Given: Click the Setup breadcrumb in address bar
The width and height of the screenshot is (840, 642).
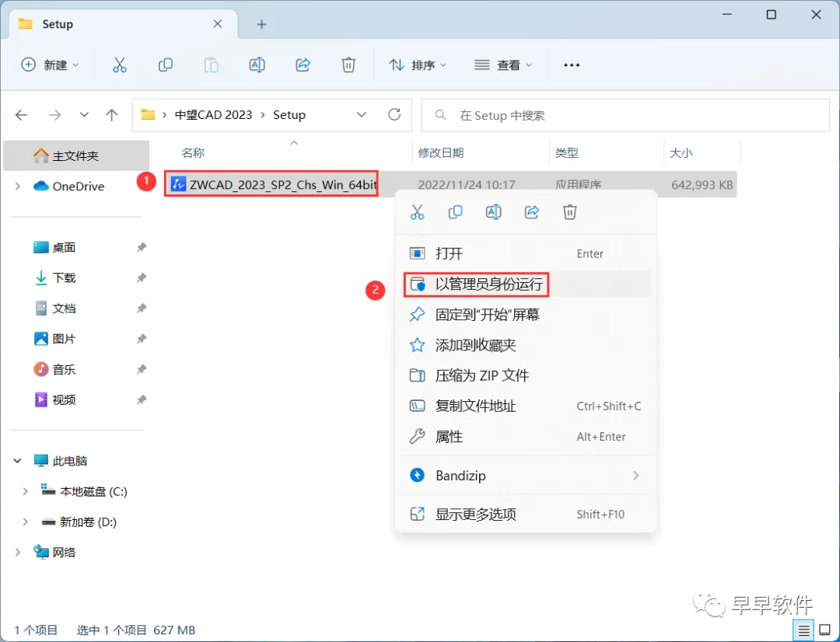Looking at the screenshot, I should [289, 114].
